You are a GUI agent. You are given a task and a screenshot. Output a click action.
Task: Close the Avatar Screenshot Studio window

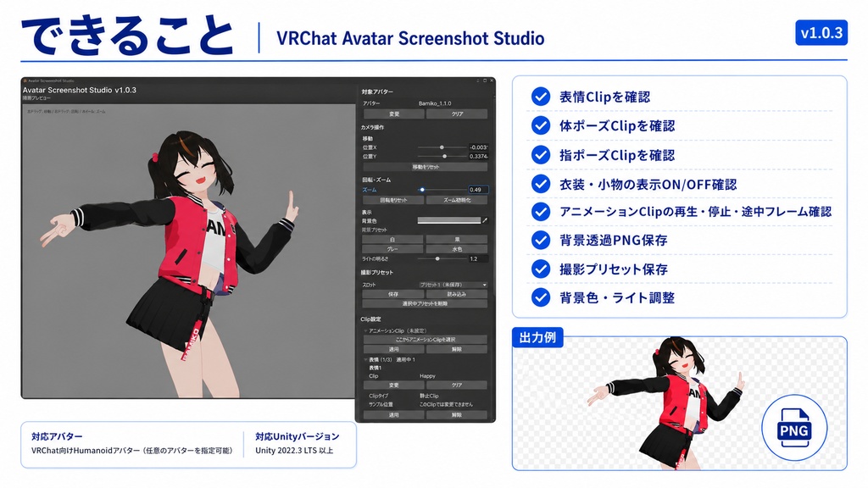tap(492, 80)
